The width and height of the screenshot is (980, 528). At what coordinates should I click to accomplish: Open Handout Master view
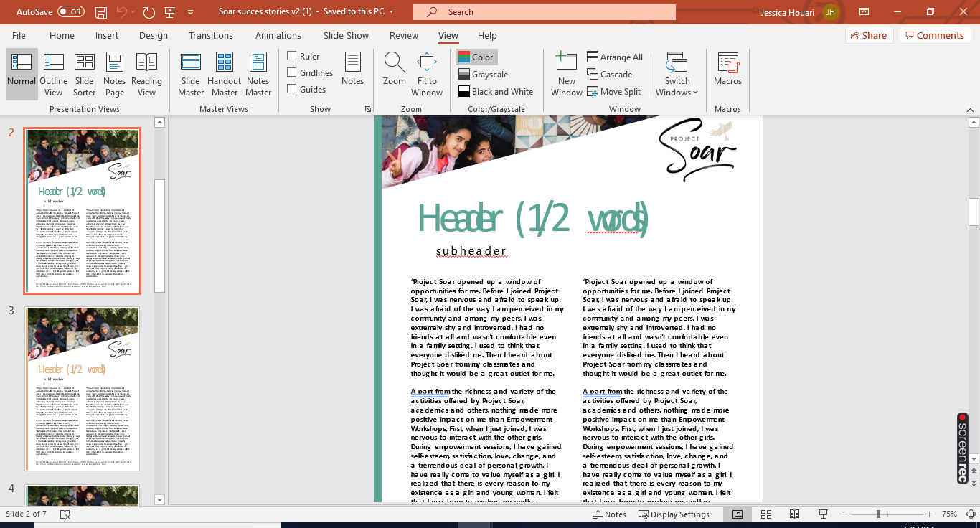225,75
